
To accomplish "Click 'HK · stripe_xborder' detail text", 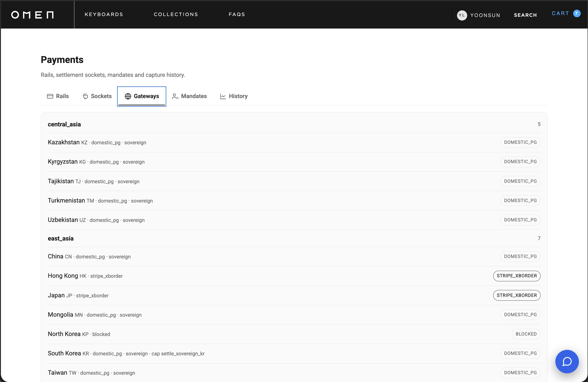I will (x=101, y=276).
